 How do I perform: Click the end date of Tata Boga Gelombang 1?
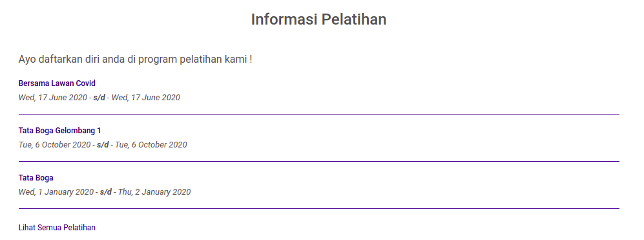151,145
